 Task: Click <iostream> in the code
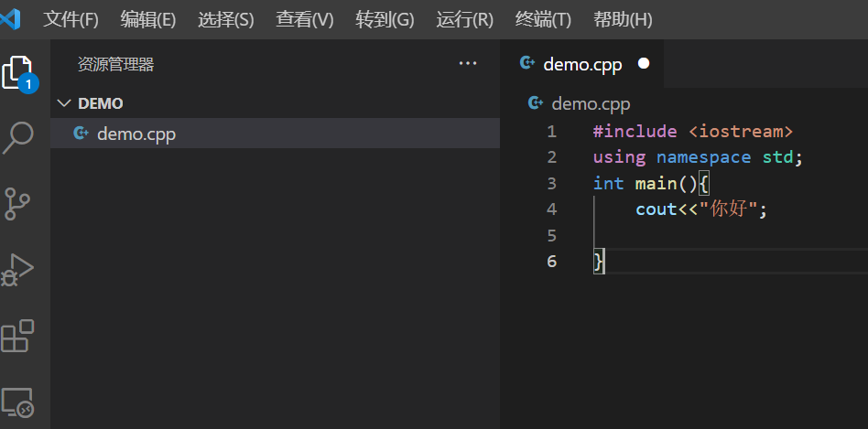[x=742, y=132]
